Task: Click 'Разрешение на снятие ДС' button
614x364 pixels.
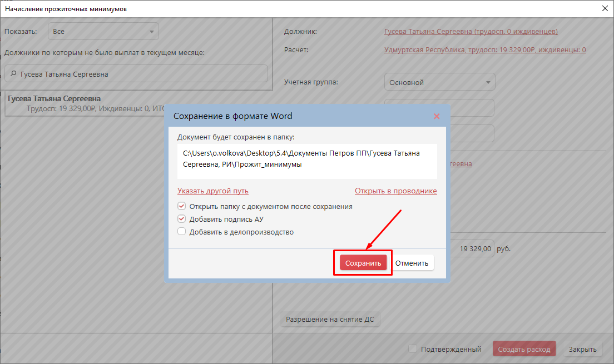Action: tap(330, 320)
